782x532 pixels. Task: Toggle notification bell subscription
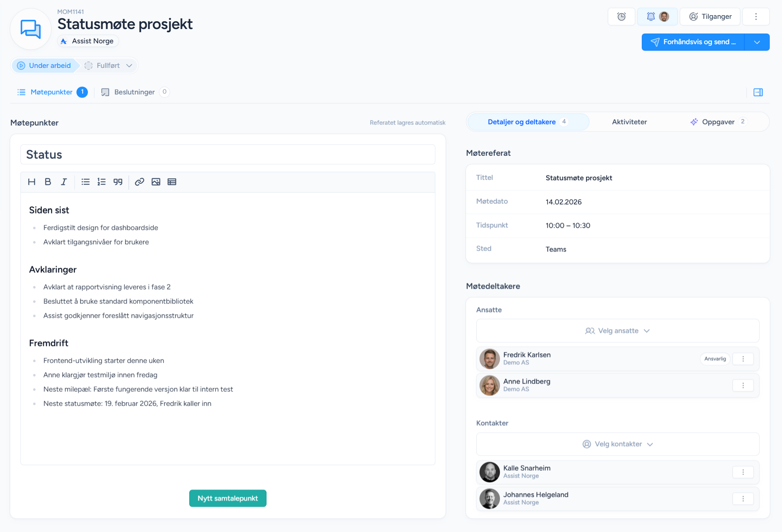[651, 17]
